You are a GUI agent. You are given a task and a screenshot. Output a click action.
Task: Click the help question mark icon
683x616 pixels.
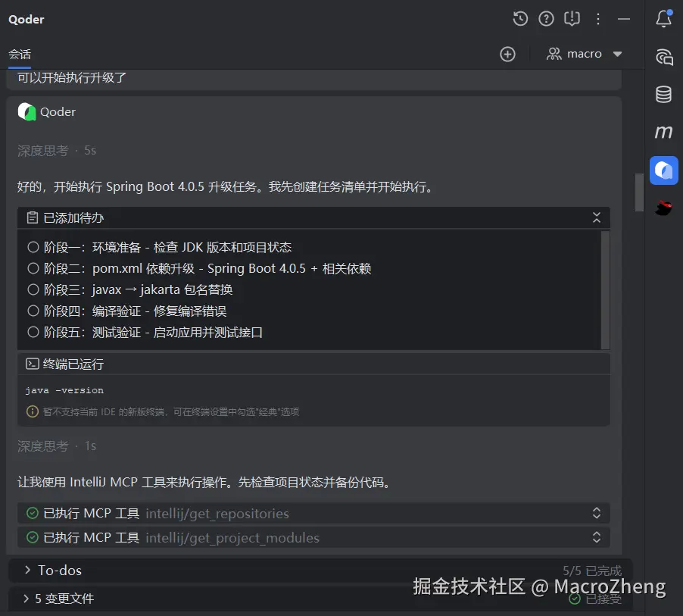point(546,19)
